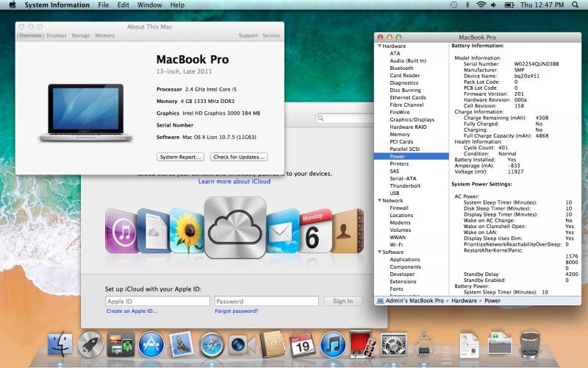
Task: Click the Forgot password? link
Action: (x=237, y=311)
